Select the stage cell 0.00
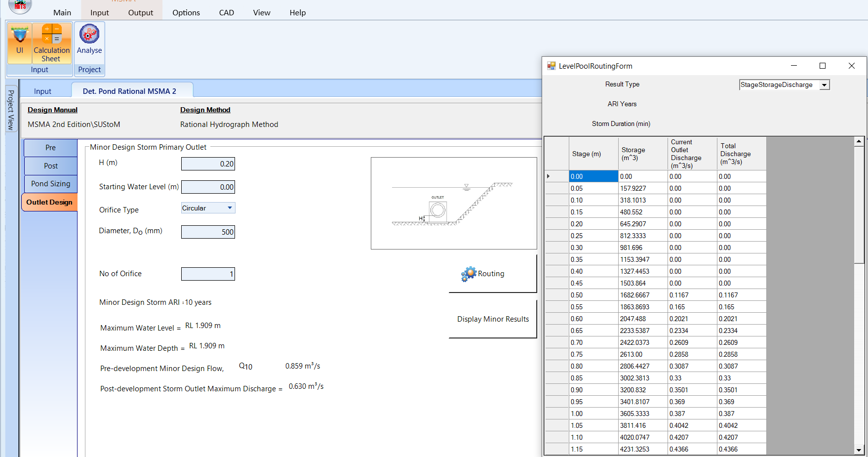The height and width of the screenshot is (457, 868). pyautogui.click(x=593, y=176)
